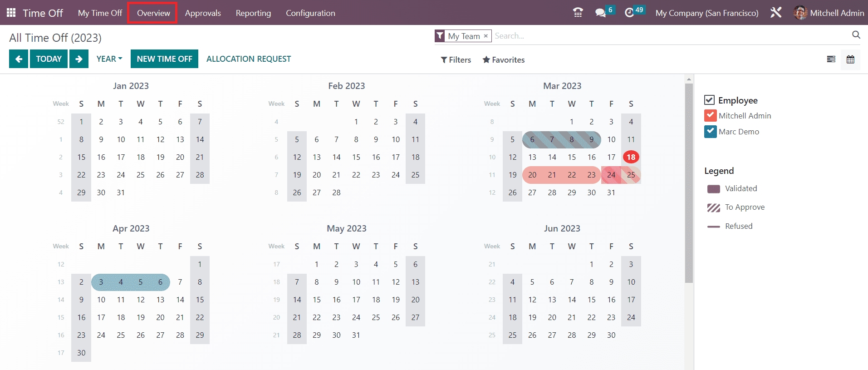Open the Approvals menu
Viewport: 868px width, 370px height.
pos(203,13)
